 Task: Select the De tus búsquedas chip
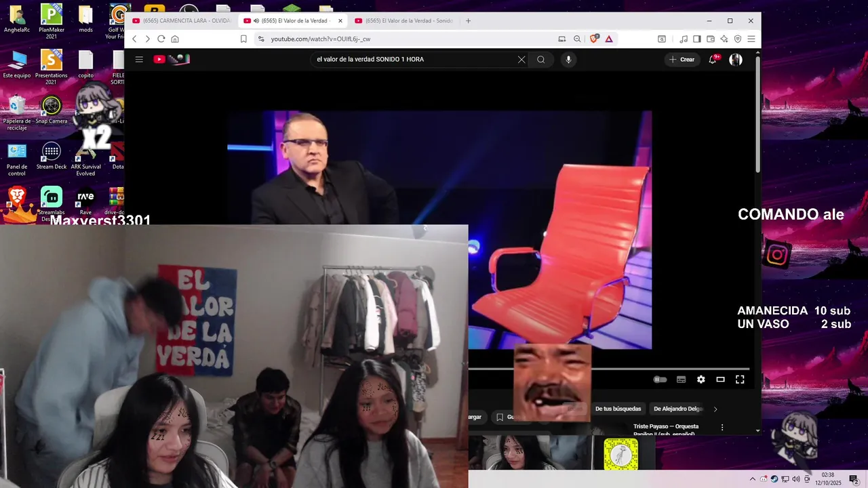pyautogui.click(x=618, y=409)
